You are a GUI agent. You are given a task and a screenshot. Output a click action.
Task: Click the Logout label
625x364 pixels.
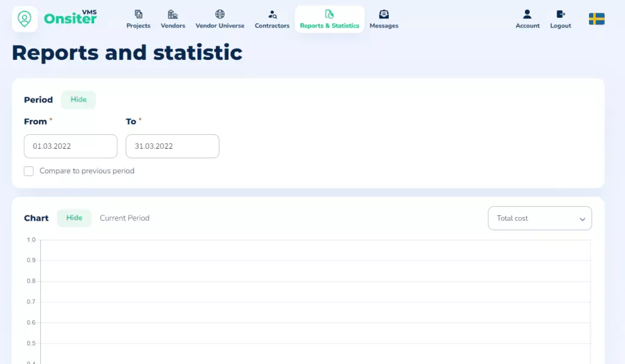(560, 26)
